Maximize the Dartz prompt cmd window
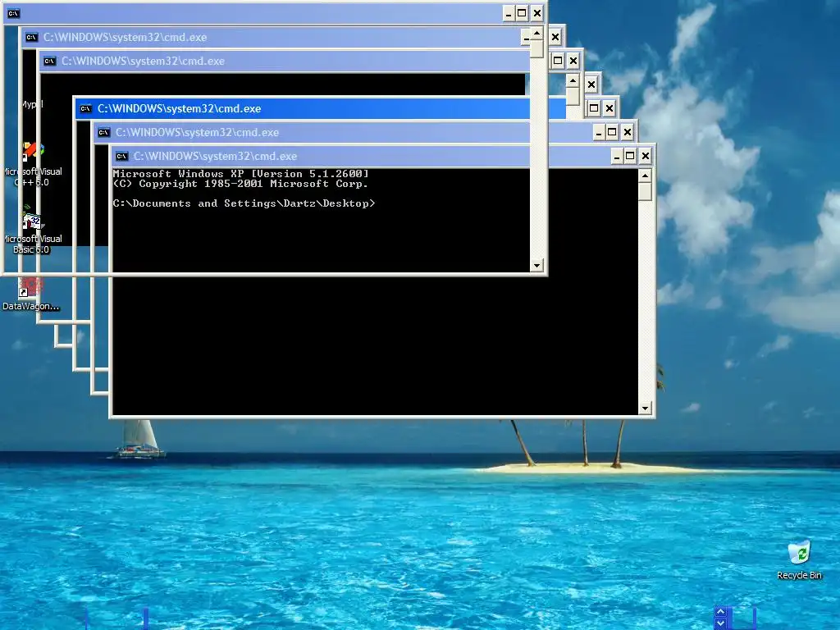Image resolution: width=840 pixels, height=630 pixels. [x=630, y=157]
